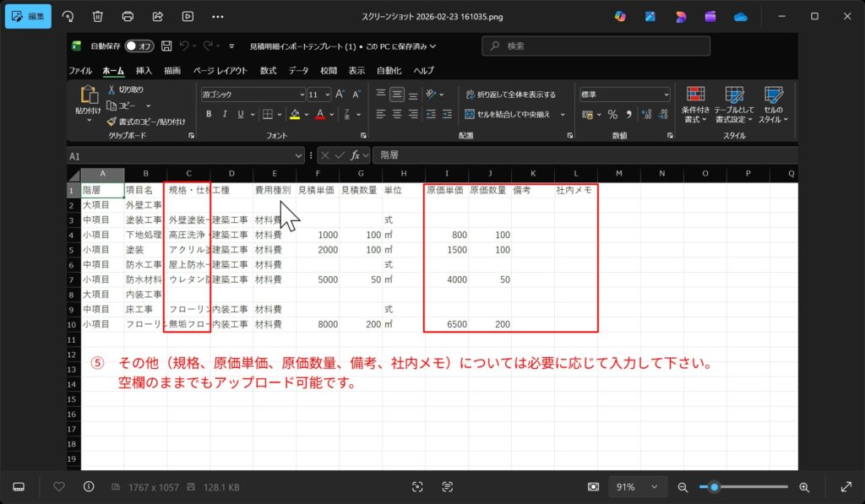The height and width of the screenshot is (504, 865).
Task: Print the image using the printer icon
Action: (128, 16)
